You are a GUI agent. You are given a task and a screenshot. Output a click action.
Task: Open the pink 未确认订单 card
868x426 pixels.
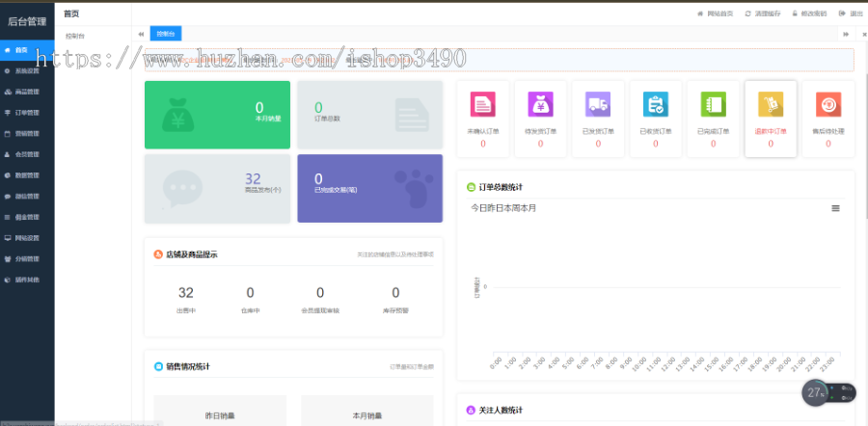click(x=483, y=119)
